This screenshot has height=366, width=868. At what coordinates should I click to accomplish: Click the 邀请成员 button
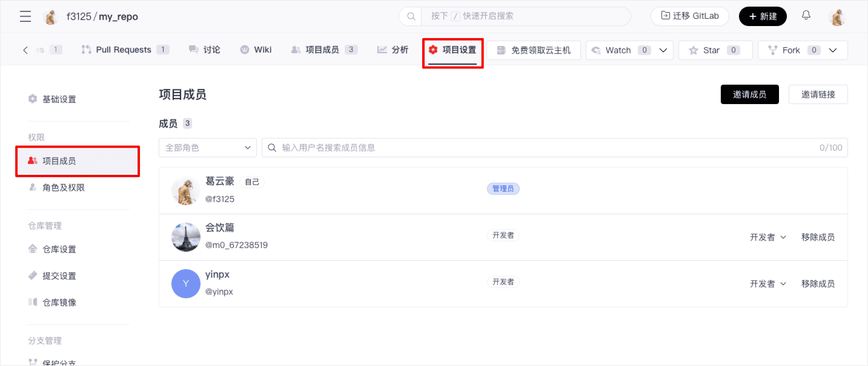[x=749, y=94]
